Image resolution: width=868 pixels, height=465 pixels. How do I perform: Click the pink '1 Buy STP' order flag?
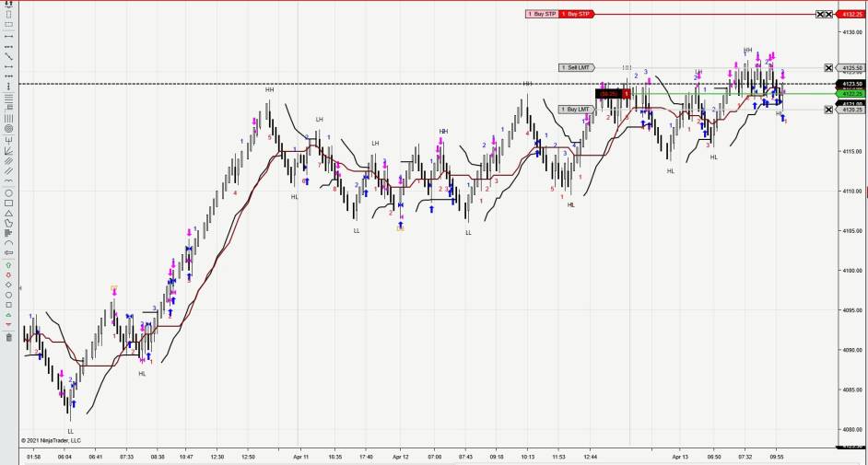pos(542,14)
